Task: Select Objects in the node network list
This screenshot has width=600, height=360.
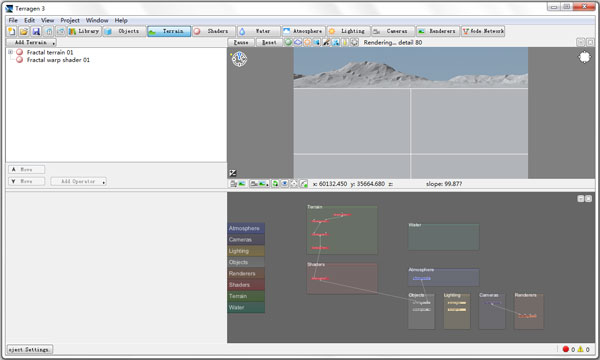Action: point(246,262)
